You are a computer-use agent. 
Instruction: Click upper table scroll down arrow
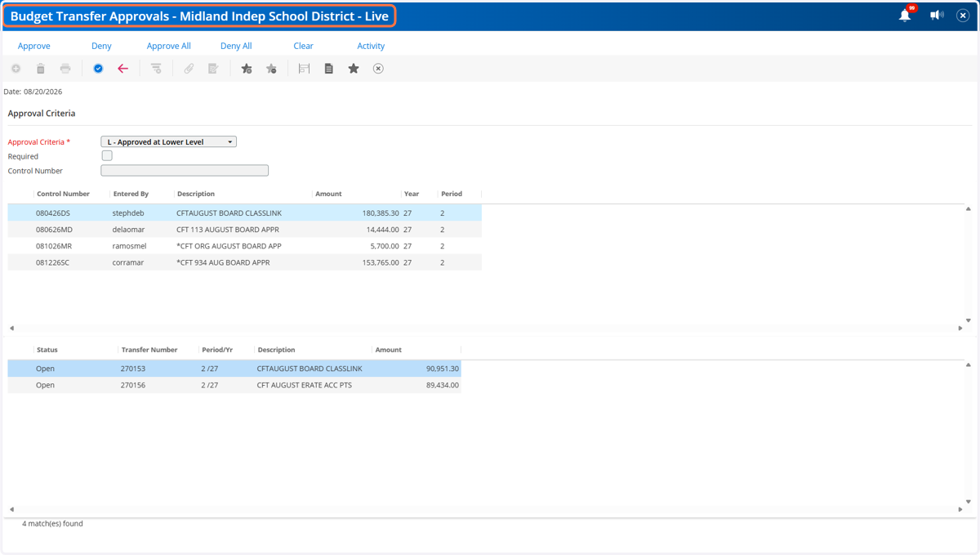pyautogui.click(x=969, y=320)
